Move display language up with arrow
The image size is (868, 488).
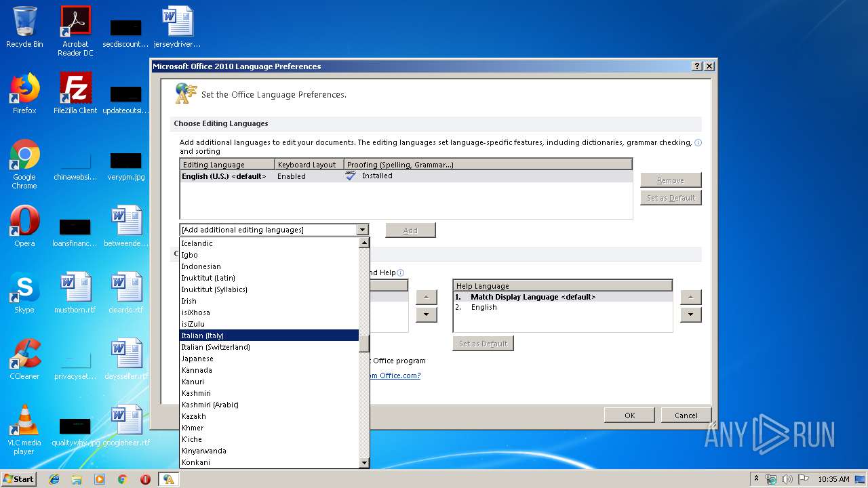coord(426,298)
